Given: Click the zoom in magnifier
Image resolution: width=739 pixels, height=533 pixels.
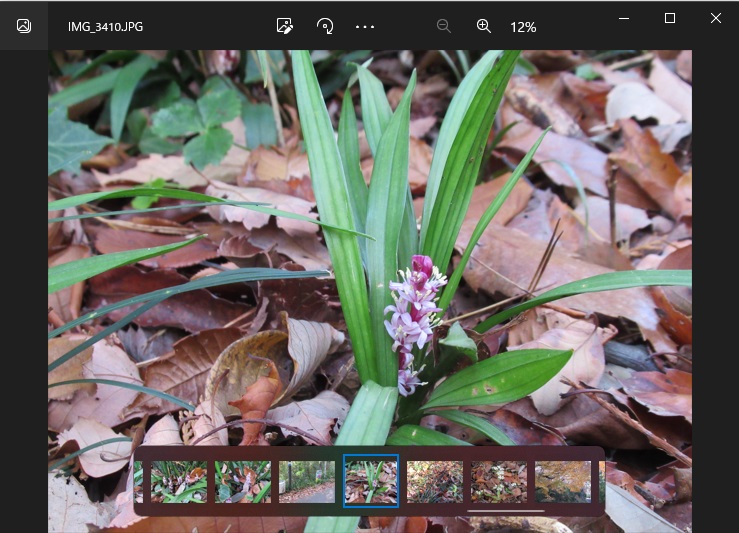Looking at the screenshot, I should coord(484,26).
